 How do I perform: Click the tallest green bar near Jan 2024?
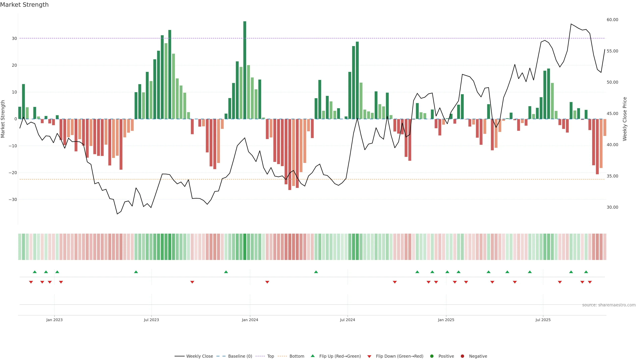pos(245,70)
